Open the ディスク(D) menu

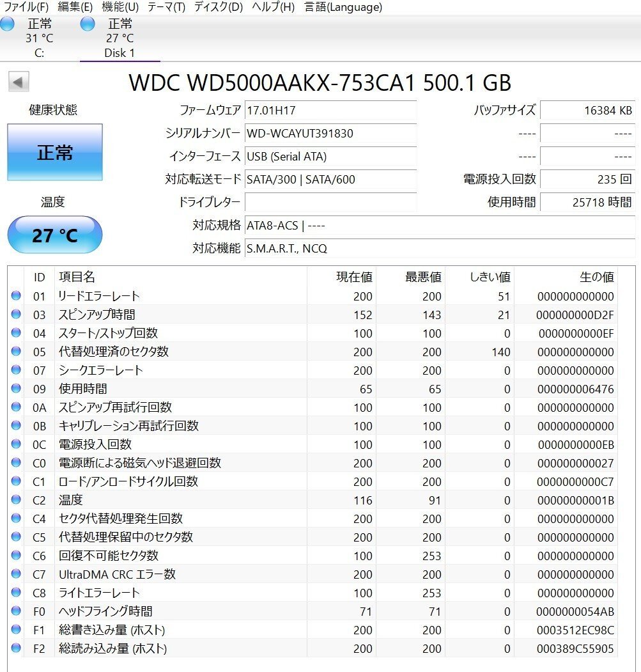219,7
